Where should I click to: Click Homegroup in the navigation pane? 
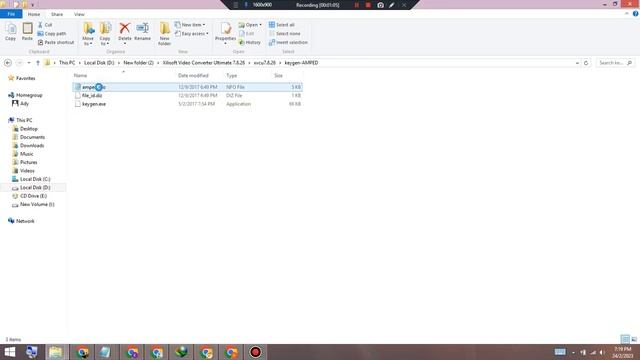coord(29,95)
